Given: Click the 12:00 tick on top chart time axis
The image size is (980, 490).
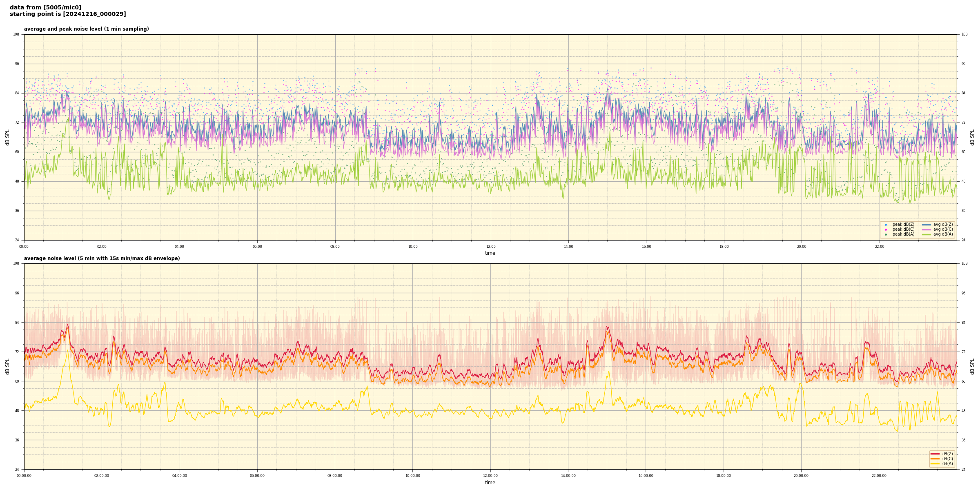Looking at the screenshot, I should tap(490, 247).
